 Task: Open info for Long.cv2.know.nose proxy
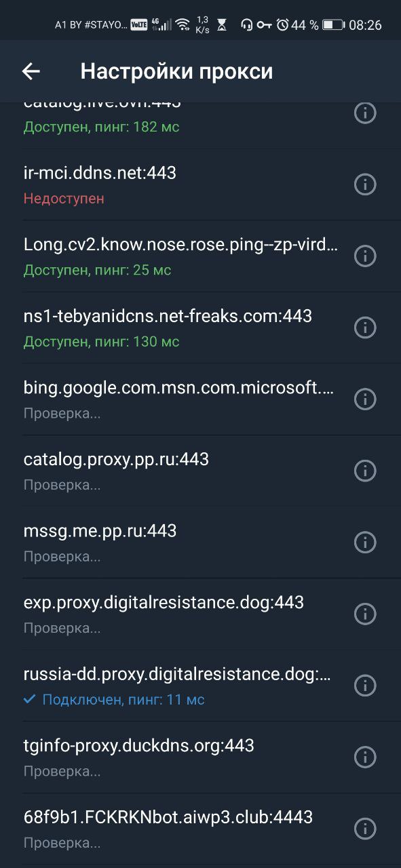point(365,256)
